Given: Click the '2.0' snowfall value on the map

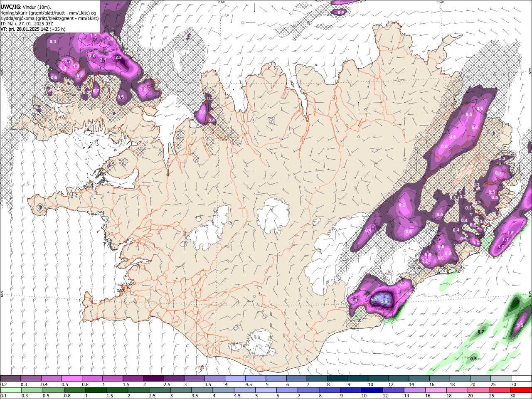Looking at the screenshot, I should [92, 56].
